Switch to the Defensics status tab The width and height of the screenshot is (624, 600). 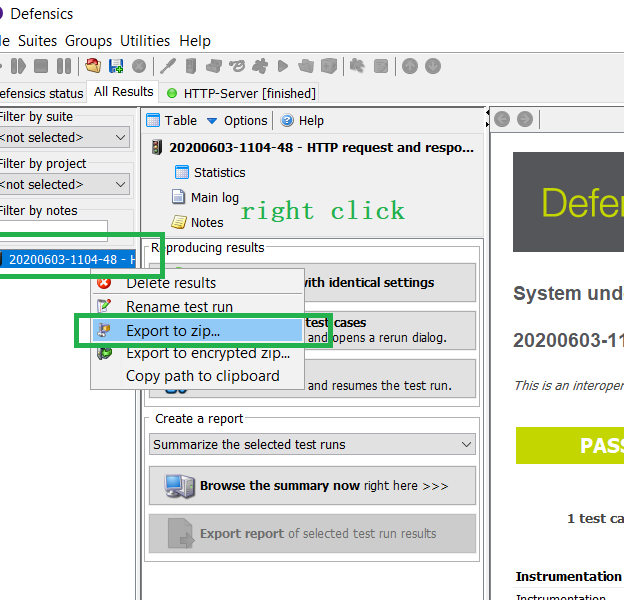[x=41, y=94]
